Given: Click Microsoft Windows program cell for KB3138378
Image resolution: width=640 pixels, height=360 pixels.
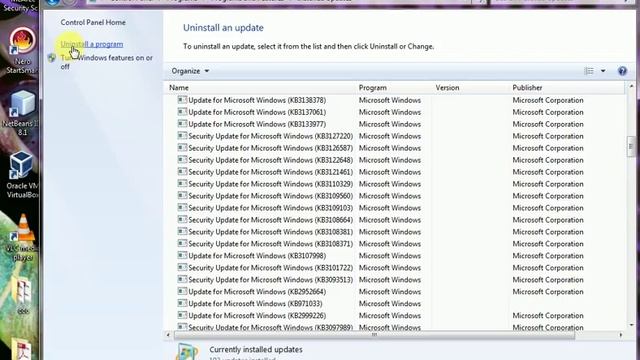Looking at the screenshot, I should click(390, 100).
